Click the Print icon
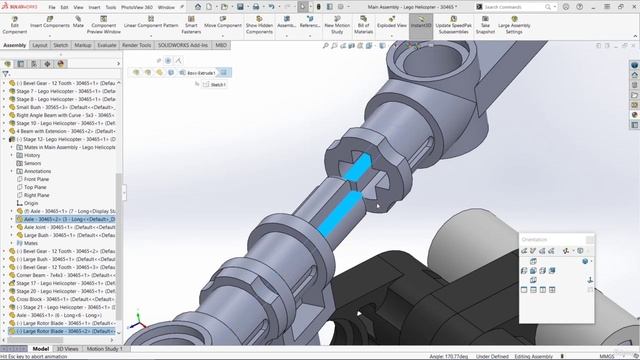Viewport: 640px width, 360px height. 256,7
